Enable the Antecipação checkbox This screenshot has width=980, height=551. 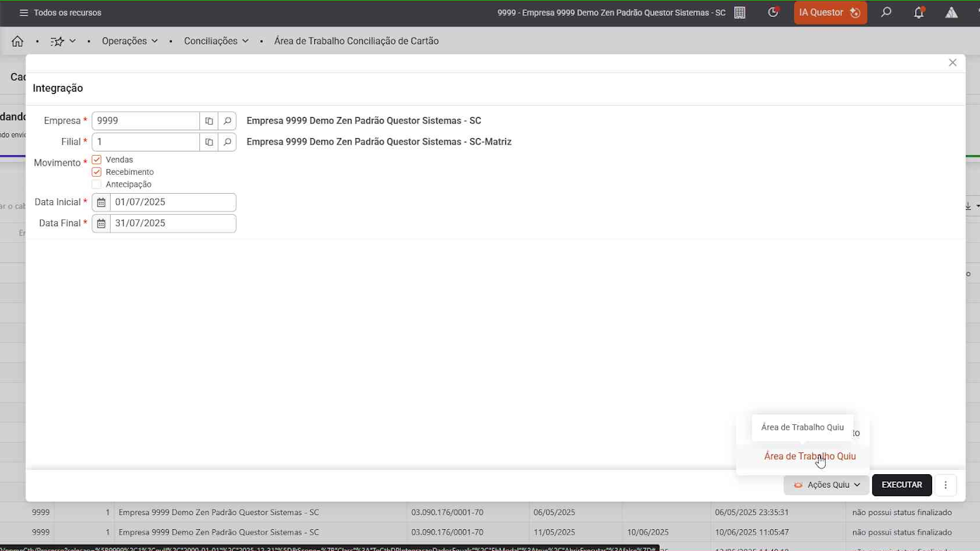pyautogui.click(x=97, y=185)
